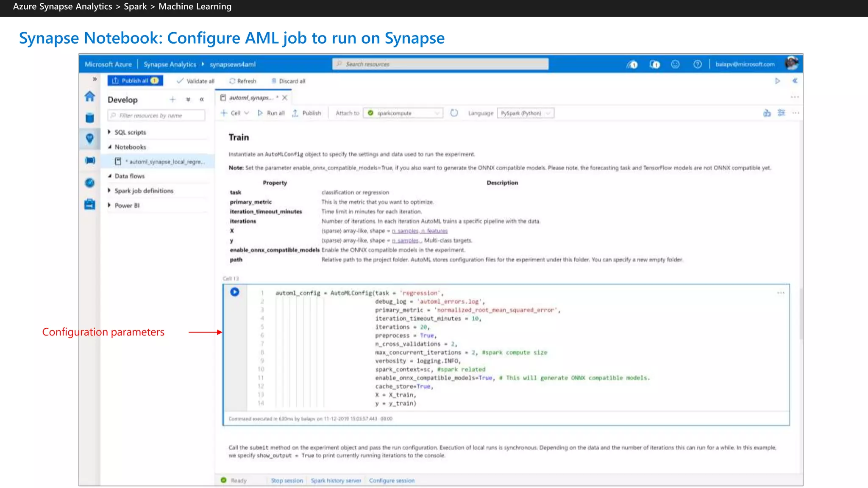
Task: Collapse the Data flows node
Action: point(109,176)
